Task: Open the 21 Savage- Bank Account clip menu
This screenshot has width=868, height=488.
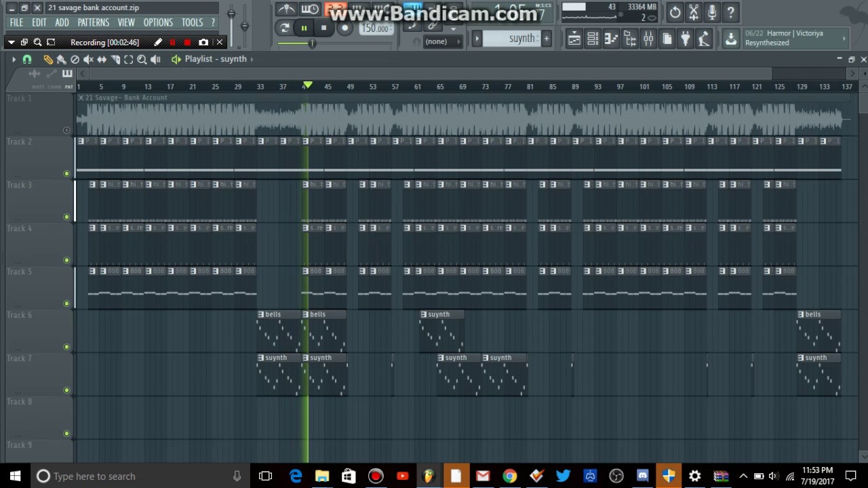Action: (x=81, y=98)
